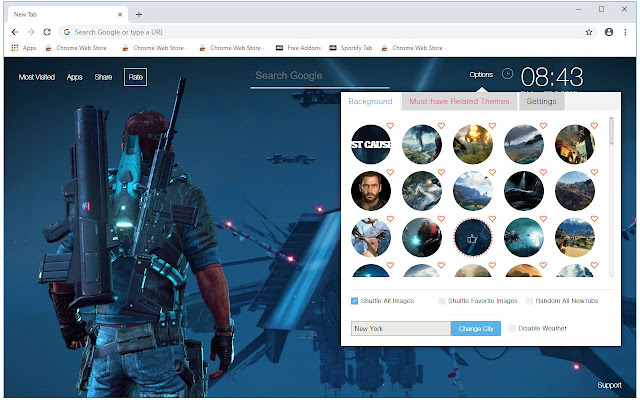Click the clock icon beside the time
Viewport: 640px width, 400px height.
point(507,74)
